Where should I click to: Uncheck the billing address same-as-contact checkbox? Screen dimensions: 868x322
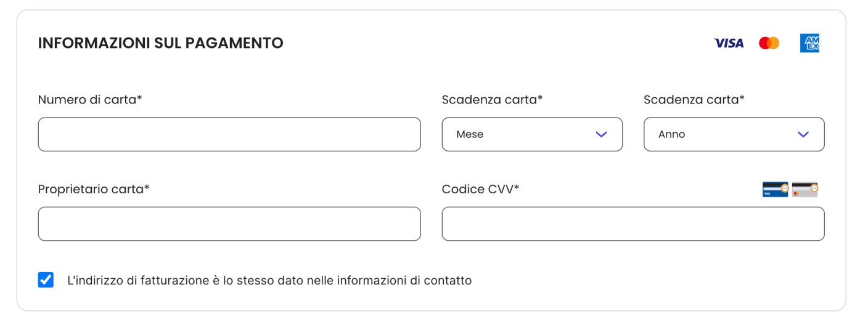click(46, 280)
